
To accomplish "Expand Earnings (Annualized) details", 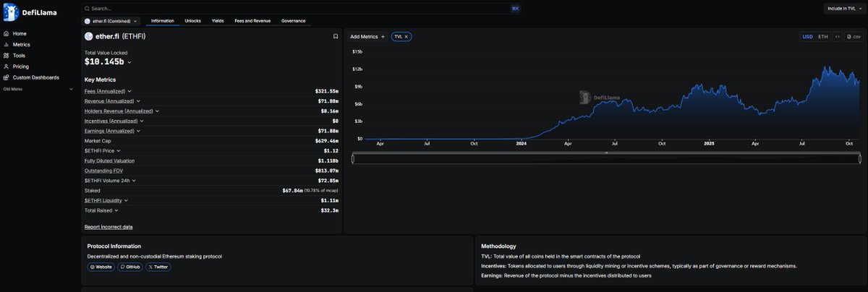I will (138, 131).
